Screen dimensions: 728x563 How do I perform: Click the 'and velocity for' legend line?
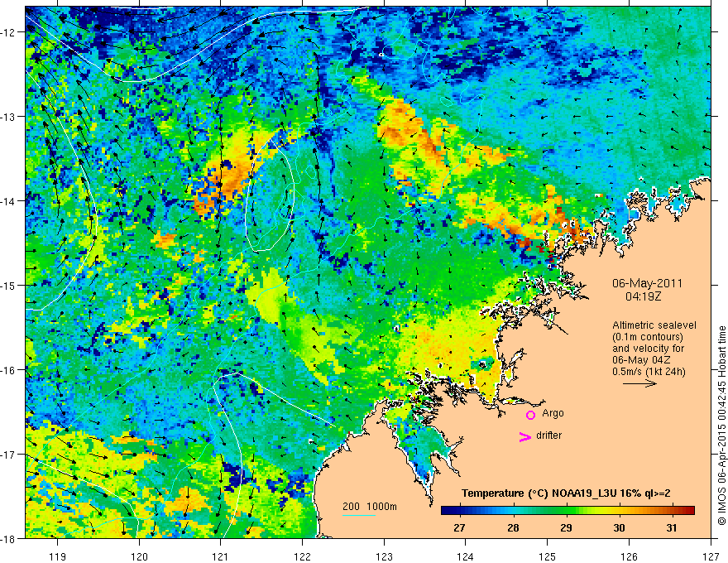(648, 349)
